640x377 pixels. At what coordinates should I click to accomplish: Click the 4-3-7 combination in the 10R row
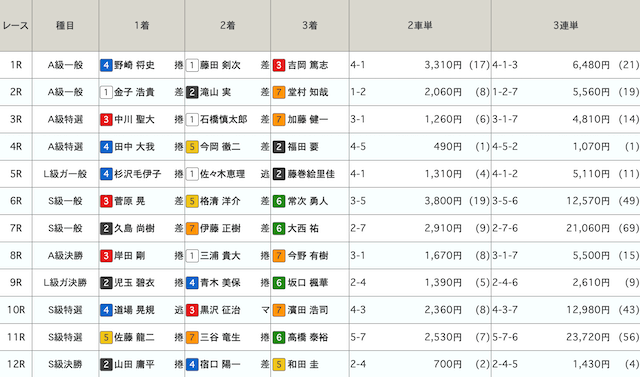click(505, 310)
